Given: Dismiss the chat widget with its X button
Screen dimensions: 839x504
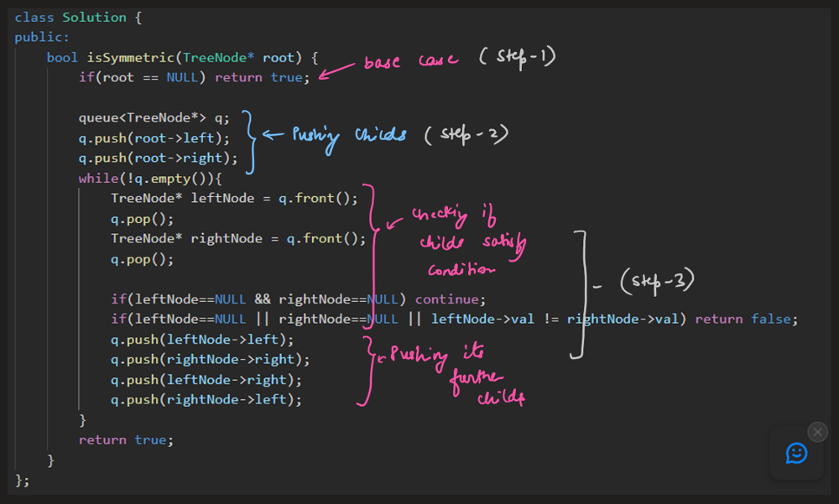Looking at the screenshot, I should tap(817, 431).
